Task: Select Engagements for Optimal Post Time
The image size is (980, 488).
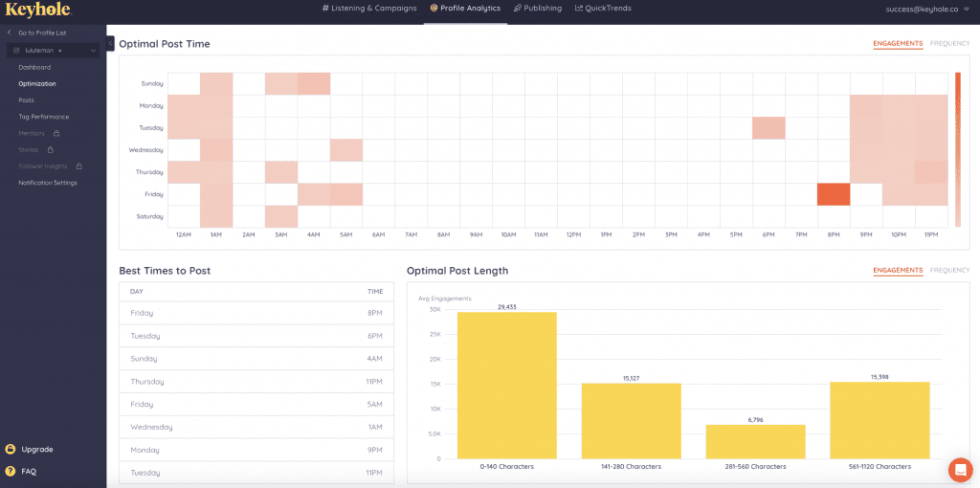Action: coord(898,43)
